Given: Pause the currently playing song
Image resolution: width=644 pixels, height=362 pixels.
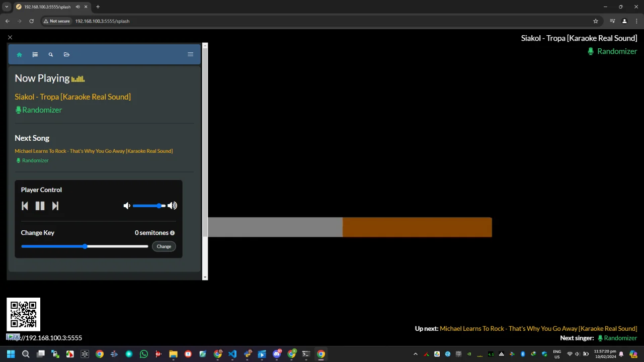Looking at the screenshot, I should (40, 206).
